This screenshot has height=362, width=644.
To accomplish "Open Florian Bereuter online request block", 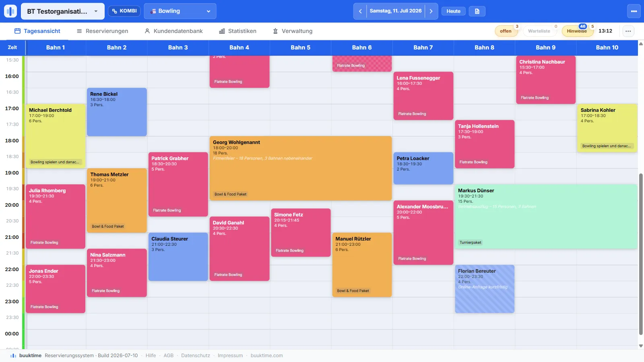I will point(485,289).
